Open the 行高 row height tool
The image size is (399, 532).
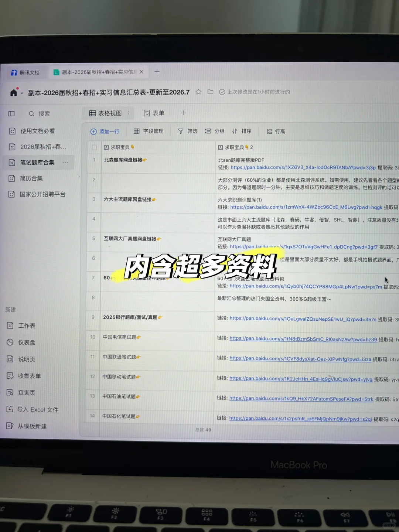click(276, 132)
